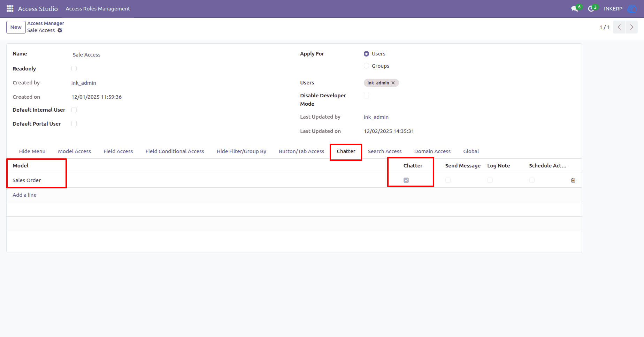Click the New button
Viewport: 644px width, 337px height.
pos(16,27)
